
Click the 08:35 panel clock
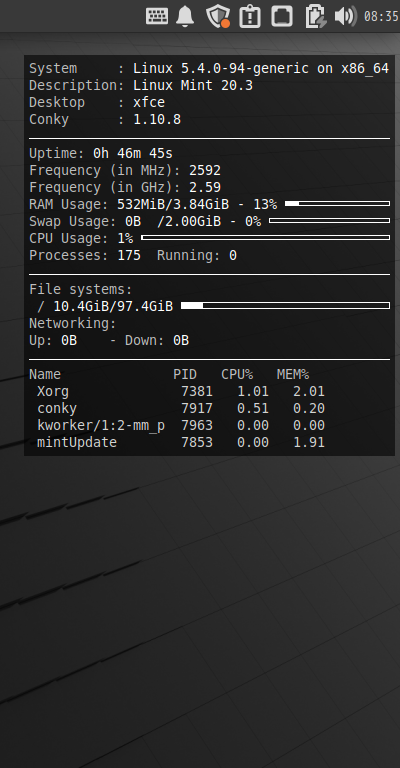pos(381,17)
